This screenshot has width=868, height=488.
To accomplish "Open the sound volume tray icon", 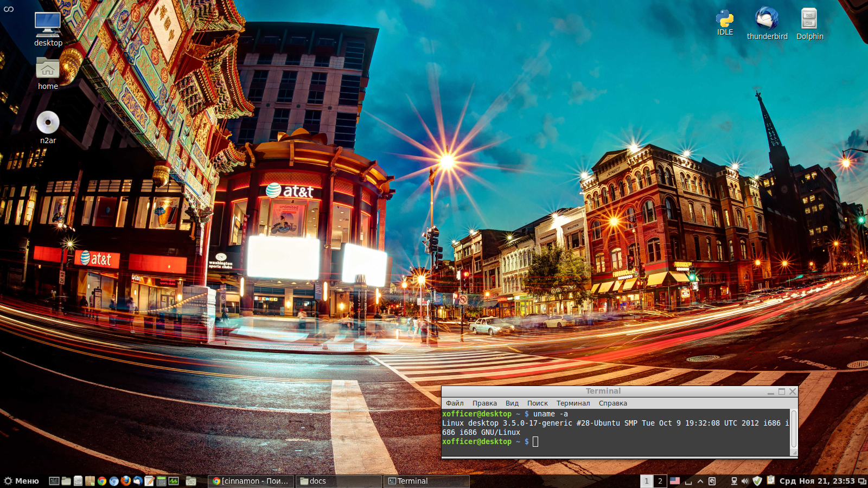I will (x=745, y=481).
